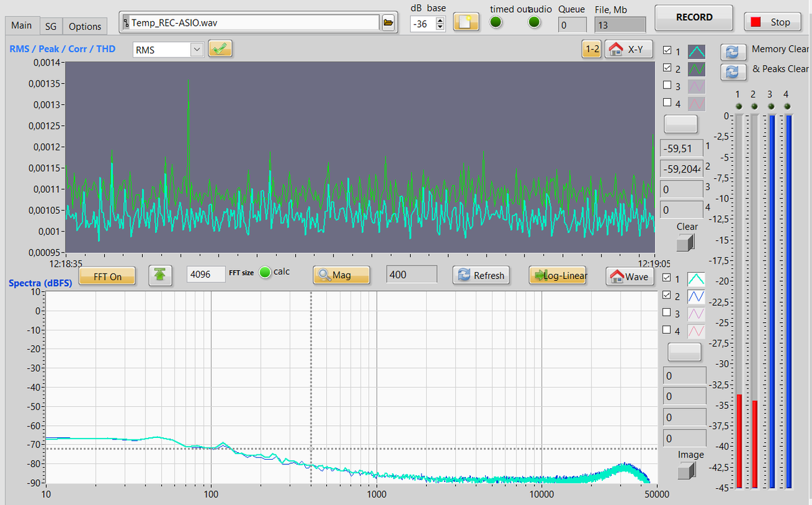Click the Mag magnifier button
The image size is (812, 505).
click(x=342, y=275)
